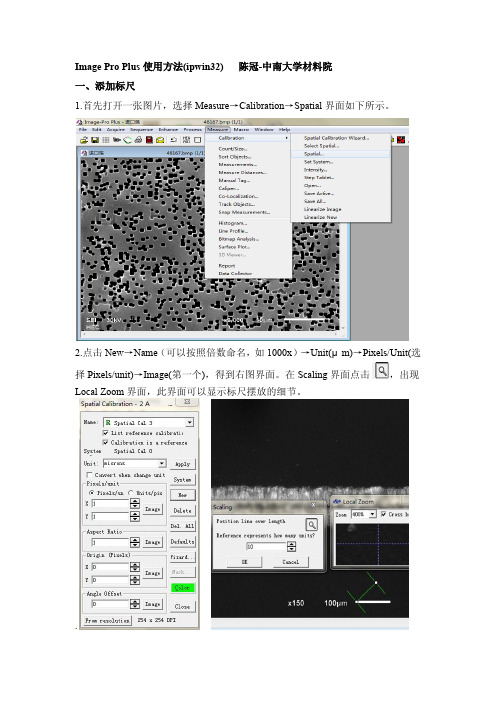This screenshot has height=702, width=496.
Task: Click the grid icon next to save icon
Action: (x=106, y=140)
